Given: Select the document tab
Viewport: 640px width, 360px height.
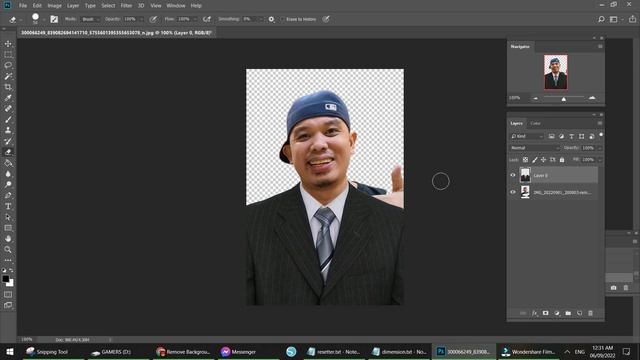Looking at the screenshot, I should click(x=117, y=33).
